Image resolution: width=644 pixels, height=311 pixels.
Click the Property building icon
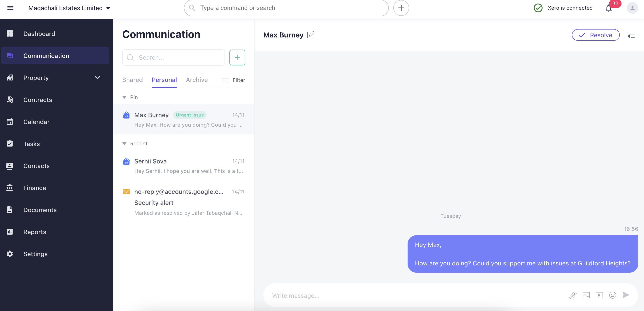[x=10, y=78]
